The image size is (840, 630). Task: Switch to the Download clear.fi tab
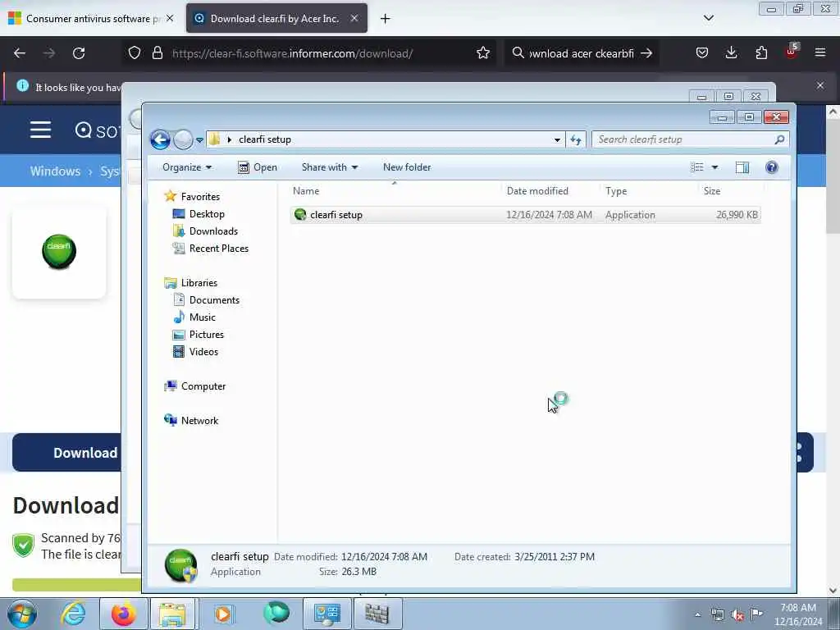[274, 19]
